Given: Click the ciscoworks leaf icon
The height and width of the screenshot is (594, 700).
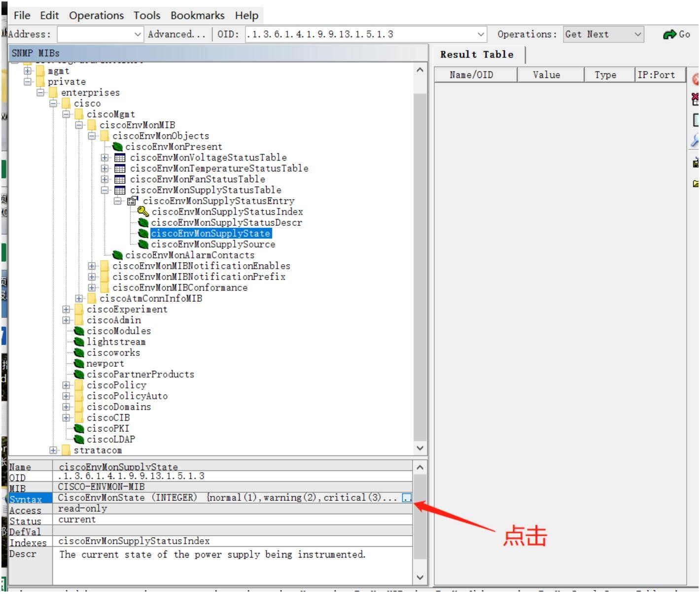Looking at the screenshot, I should coord(79,353).
